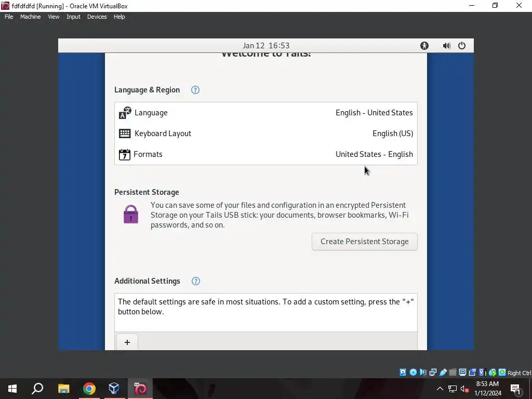
Task: Click the Language & Region help icon
Action: (x=195, y=90)
